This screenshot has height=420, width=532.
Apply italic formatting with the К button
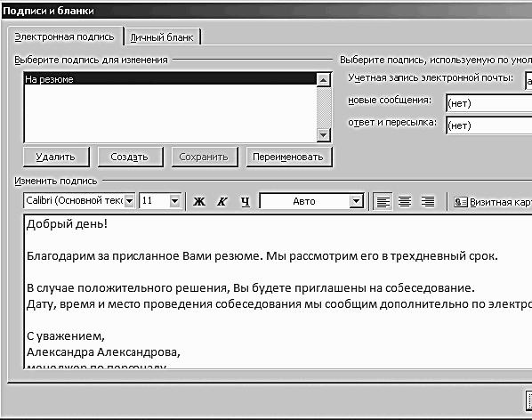pos(222,201)
